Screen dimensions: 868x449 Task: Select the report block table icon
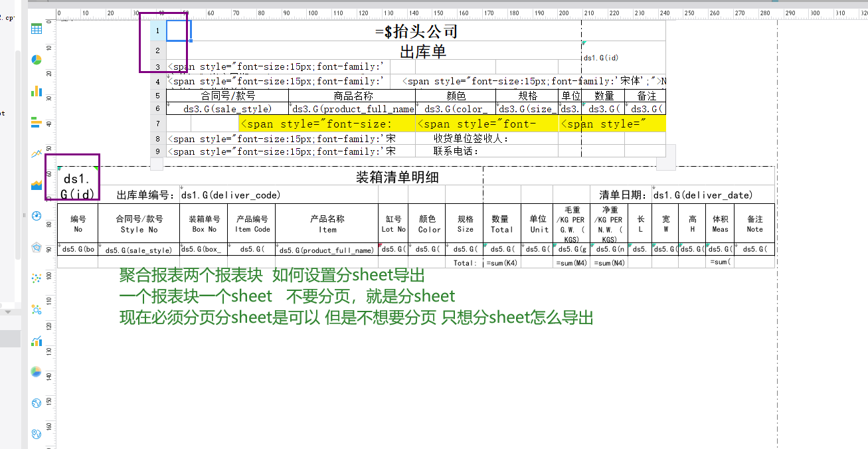(37, 29)
